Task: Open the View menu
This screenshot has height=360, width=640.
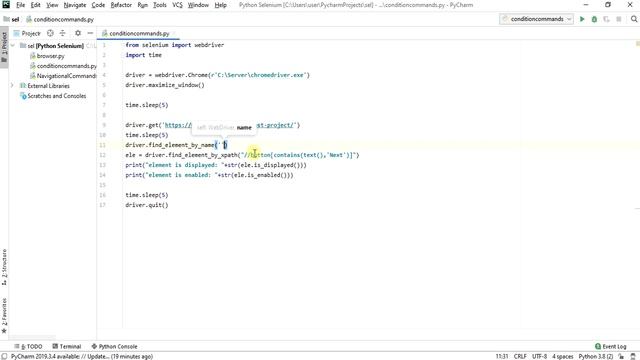Action: [x=52, y=5]
